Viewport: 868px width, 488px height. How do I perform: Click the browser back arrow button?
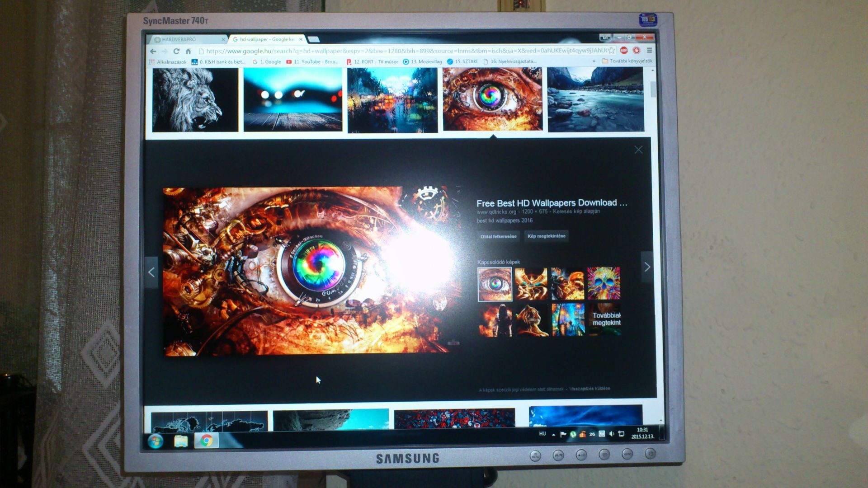point(153,52)
